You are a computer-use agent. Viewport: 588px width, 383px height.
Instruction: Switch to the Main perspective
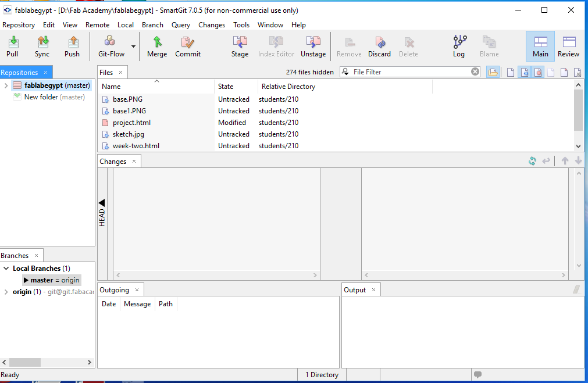pos(540,46)
